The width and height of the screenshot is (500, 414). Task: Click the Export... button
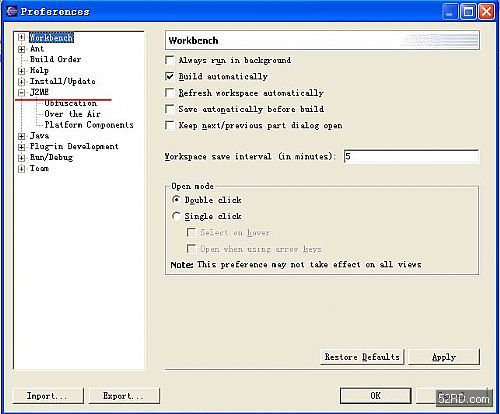click(124, 396)
